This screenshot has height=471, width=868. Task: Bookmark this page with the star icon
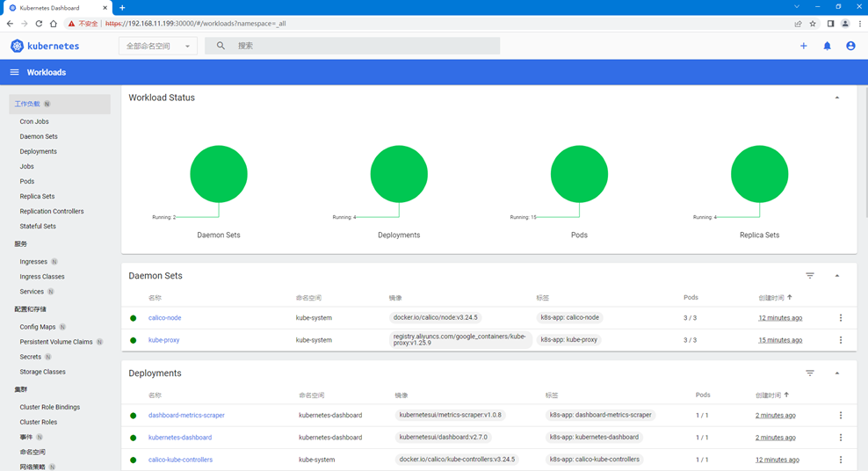click(813, 23)
